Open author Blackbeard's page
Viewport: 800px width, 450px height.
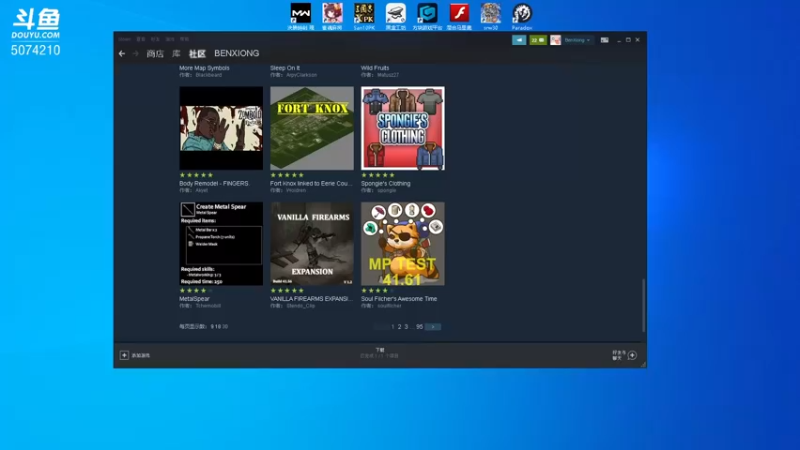208,75
